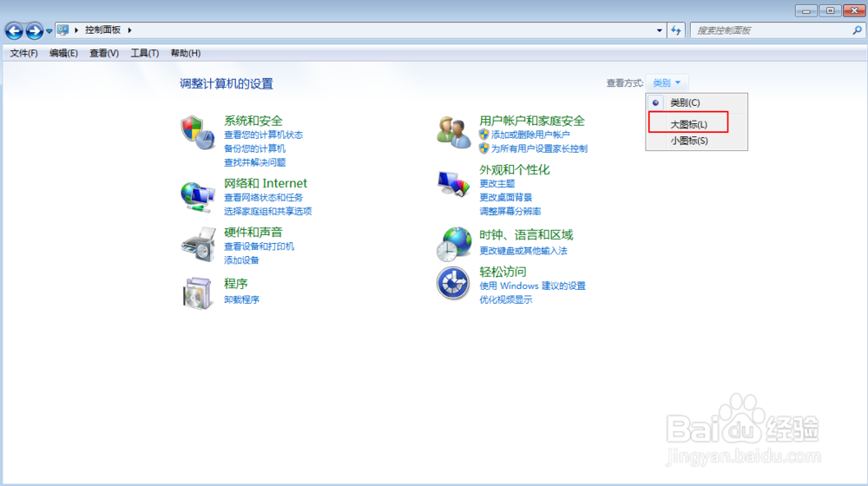Click the System and Security shield icon
868x486 pixels.
pos(198,132)
